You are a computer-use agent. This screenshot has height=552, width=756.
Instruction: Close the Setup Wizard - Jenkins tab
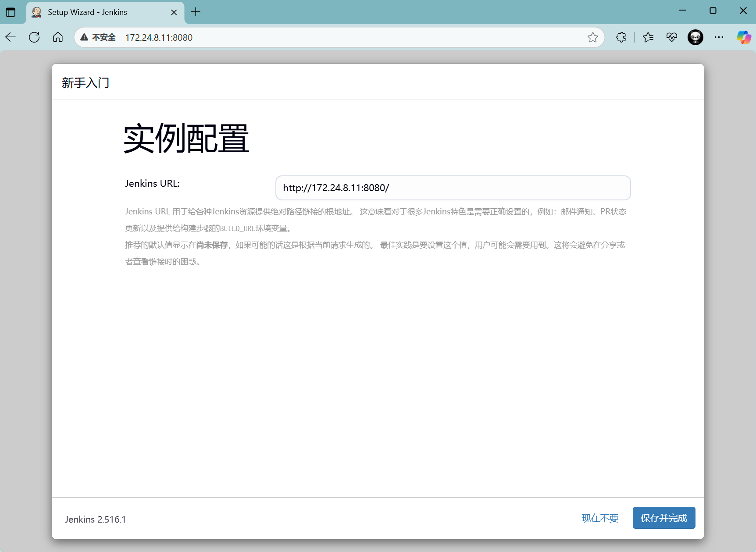[x=174, y=12]
